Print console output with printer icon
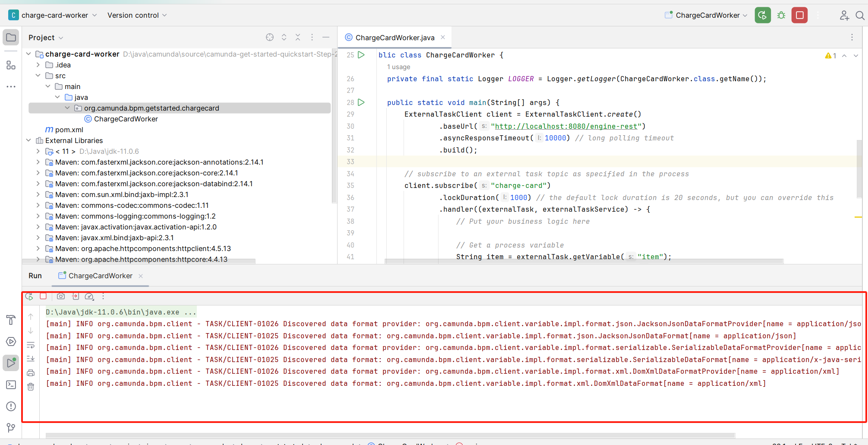 point(31,373)
